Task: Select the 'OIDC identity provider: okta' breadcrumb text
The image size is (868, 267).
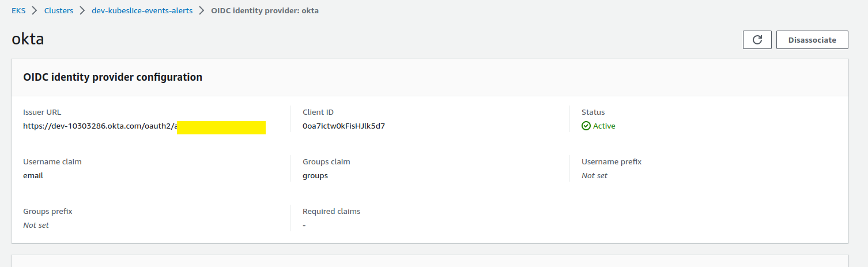Action: pos(265,11)
